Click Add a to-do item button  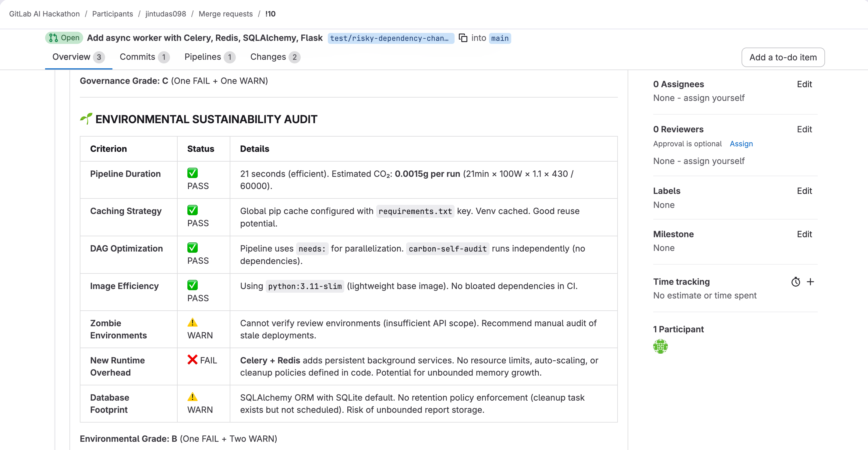783,57
